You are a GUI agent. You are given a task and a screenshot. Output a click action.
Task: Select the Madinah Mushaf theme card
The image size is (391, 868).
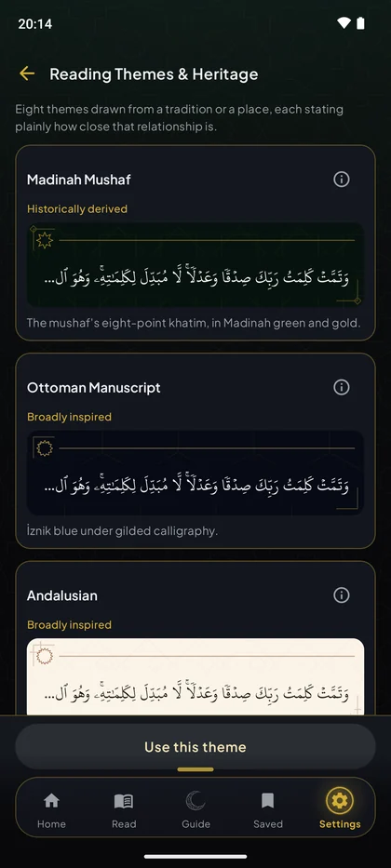[x=195, y=243]
